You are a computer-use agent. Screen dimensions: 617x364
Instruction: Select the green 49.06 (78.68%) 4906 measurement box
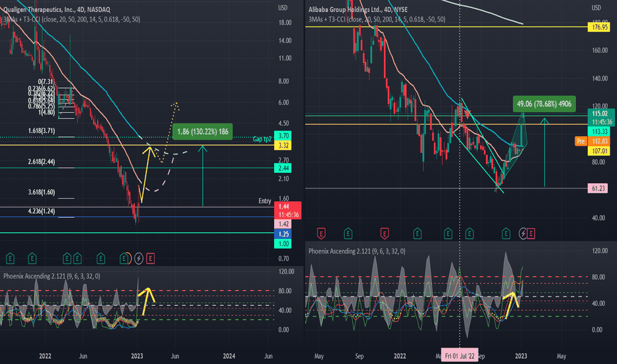(x=544, y=104)
